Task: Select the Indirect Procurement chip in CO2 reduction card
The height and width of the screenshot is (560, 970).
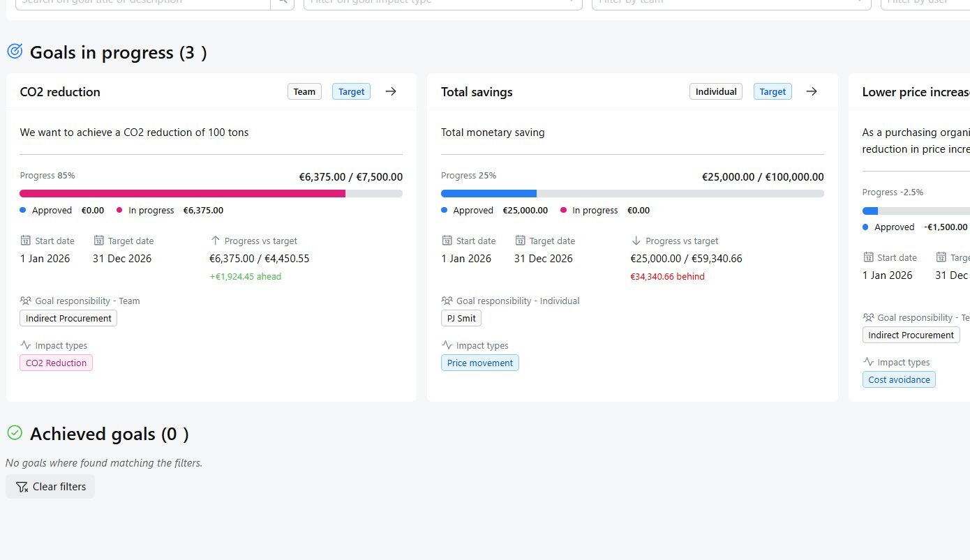Action: click(x=68, y=318)
